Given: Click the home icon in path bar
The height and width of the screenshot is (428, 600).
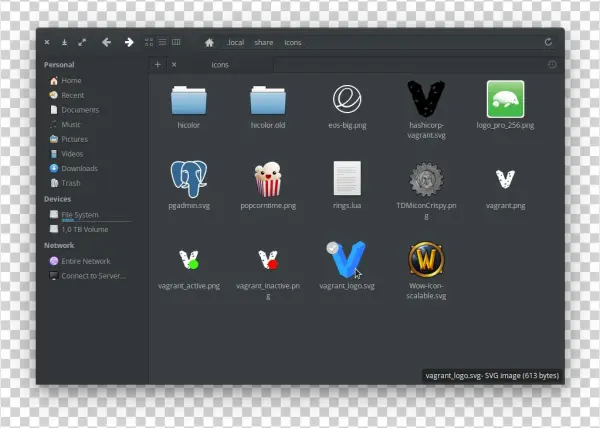Looking at the screenshot, I should coord(209,42).
